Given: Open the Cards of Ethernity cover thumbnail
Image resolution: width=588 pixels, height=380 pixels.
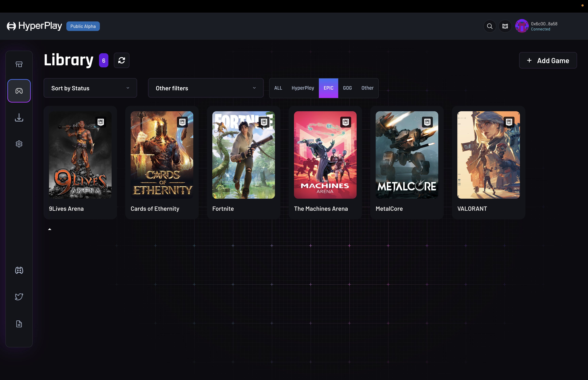Looking at the screenshot, I should (162, 155).
